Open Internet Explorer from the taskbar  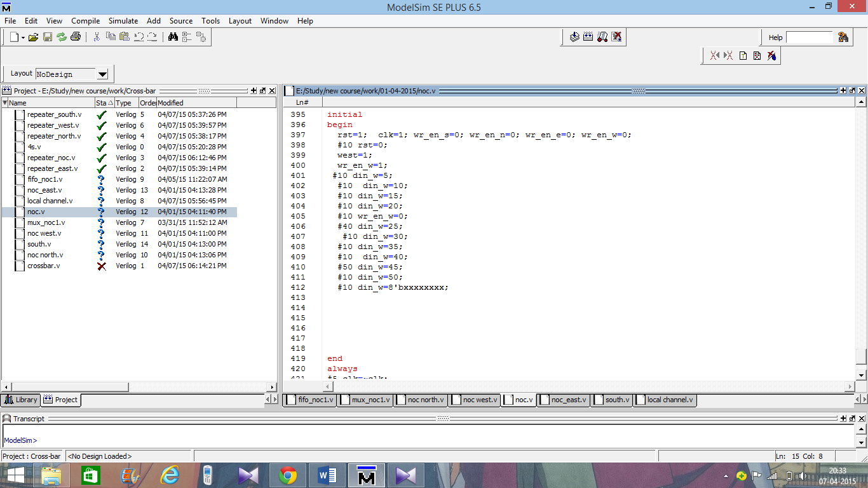pyautogui.click(x=170, y=475)
